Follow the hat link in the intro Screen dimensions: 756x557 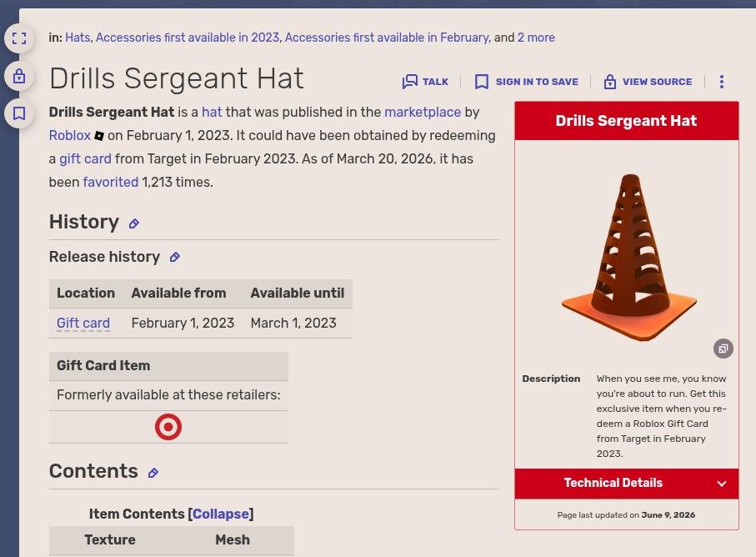tap(212, 113)
